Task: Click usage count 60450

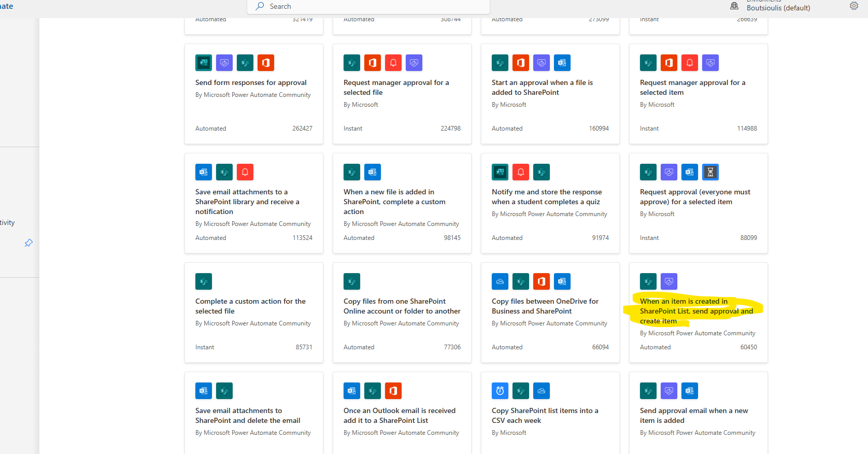Action: pos(748,347)
